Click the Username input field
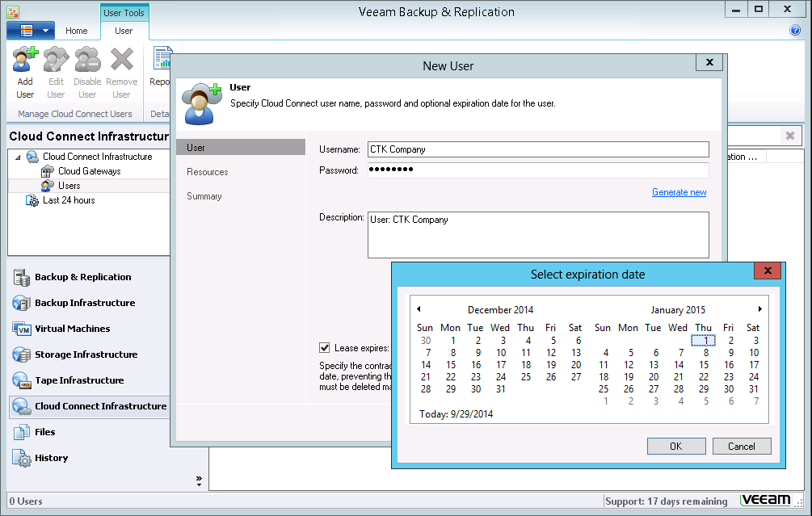Viewport: 812px width, 516px height. coord(538,149)
